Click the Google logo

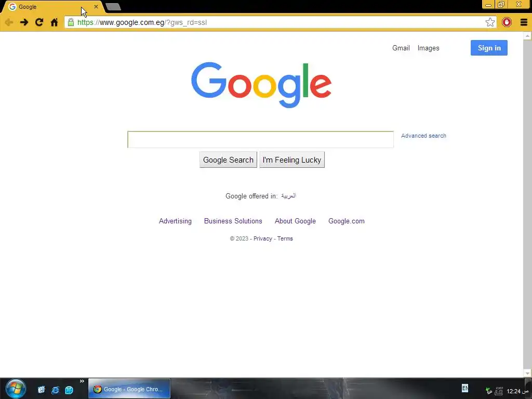[261, 85]
